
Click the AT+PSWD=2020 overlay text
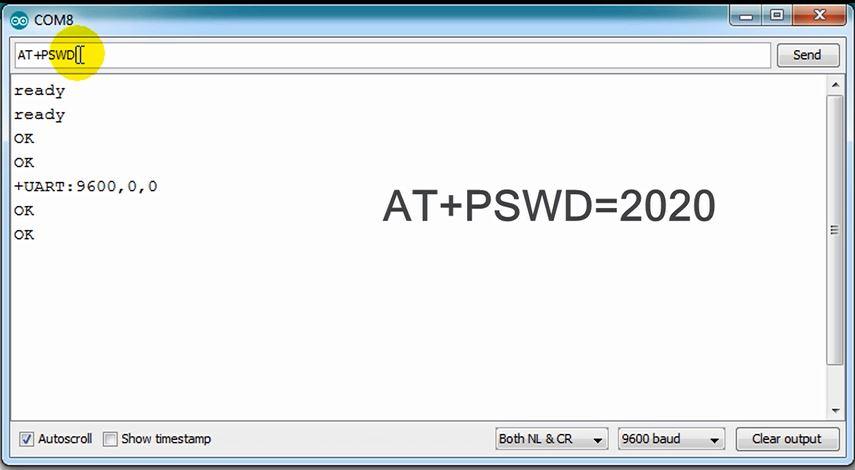[x=549, y=206]
